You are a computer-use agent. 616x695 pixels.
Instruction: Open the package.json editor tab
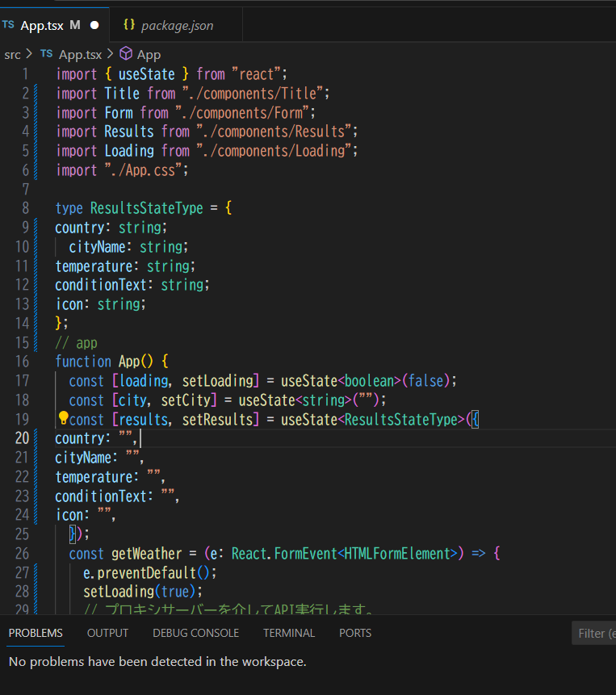click(177, 26)
